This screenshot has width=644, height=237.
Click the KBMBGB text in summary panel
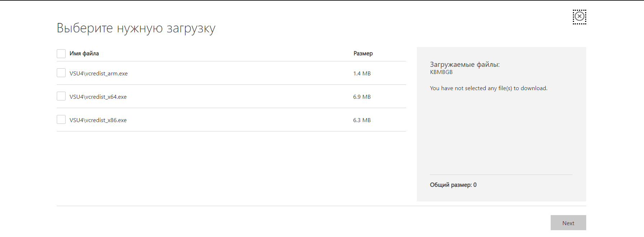pos(441,72)
